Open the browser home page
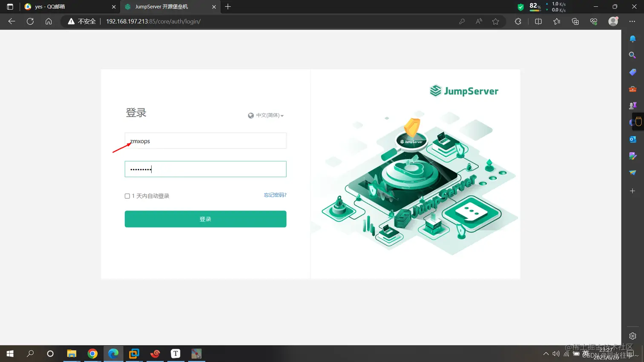 [49, 21]
